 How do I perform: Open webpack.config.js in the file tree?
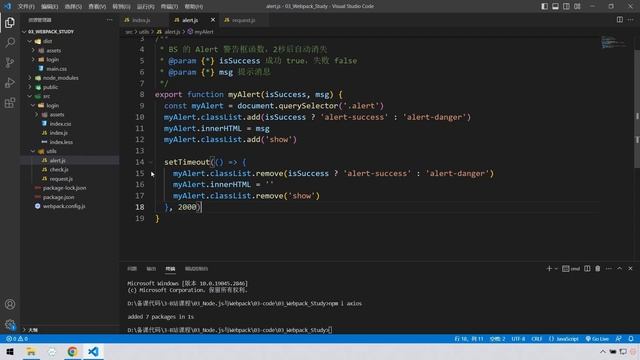pyautogui.click(x=64, y=206)
